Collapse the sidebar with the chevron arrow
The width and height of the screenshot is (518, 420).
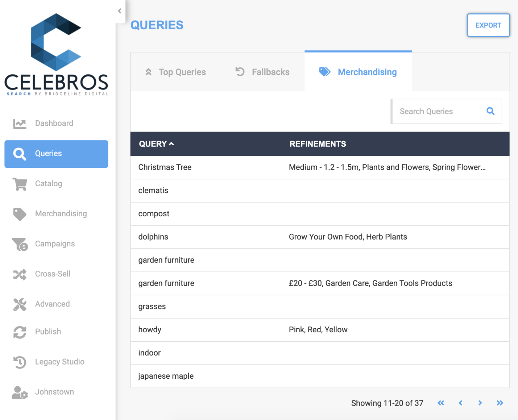(x=120, y=11)
